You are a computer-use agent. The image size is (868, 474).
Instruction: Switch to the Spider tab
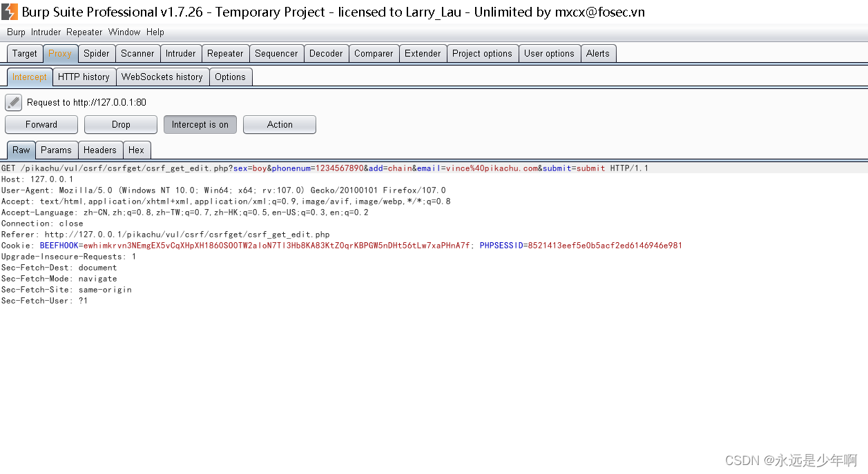pos(97,53)
